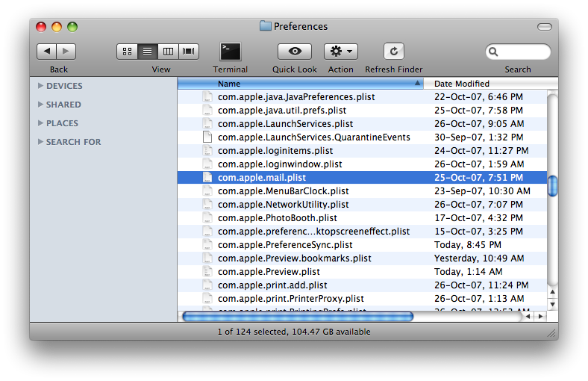The width and height of the screenshot is (588, 381).
Task: Click the date 25-Oct-07, 7:51 PM
Action: pos(478,178)
